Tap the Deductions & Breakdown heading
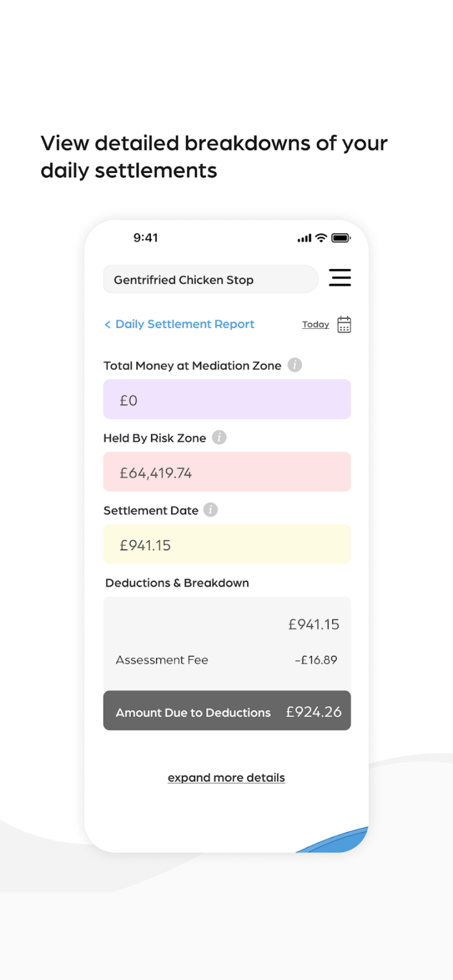453x980 pixels. point(177,583)
